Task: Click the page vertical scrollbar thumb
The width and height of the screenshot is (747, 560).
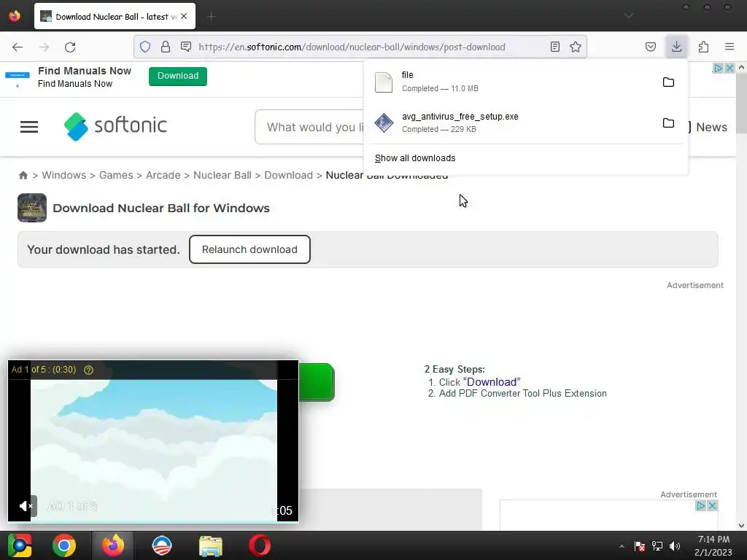Action: click(741, 104)
